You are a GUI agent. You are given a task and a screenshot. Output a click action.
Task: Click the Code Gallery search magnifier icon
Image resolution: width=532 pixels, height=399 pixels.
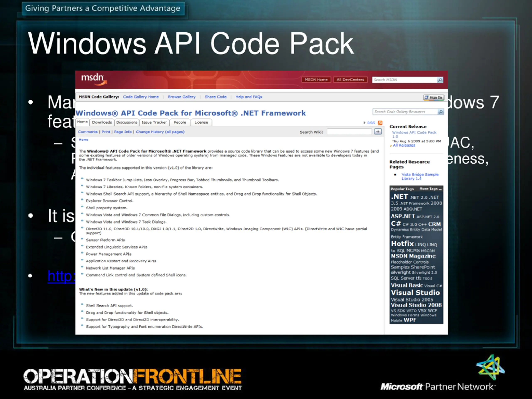point(440,112)
